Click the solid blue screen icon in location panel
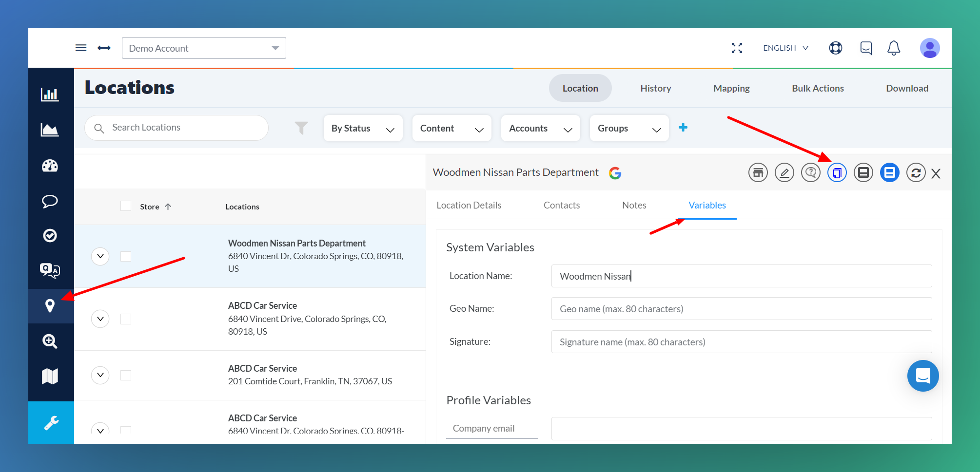 pos(890,172)
